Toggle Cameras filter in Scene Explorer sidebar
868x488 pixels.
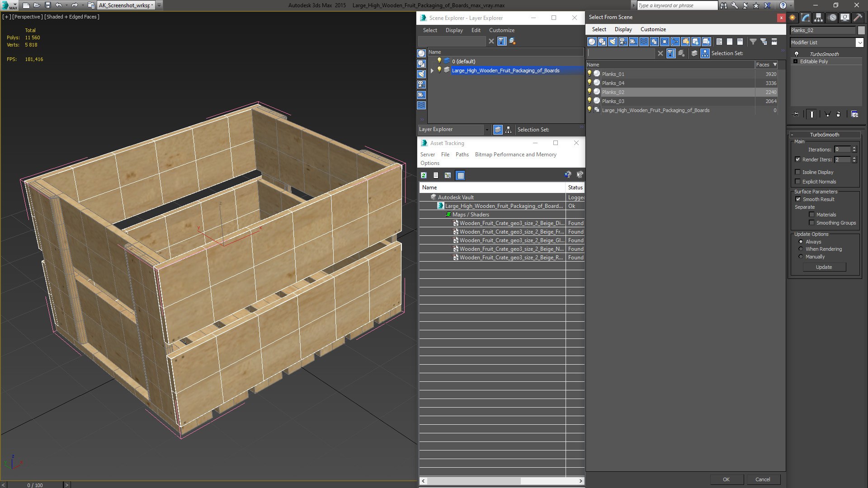pos(421,84)
